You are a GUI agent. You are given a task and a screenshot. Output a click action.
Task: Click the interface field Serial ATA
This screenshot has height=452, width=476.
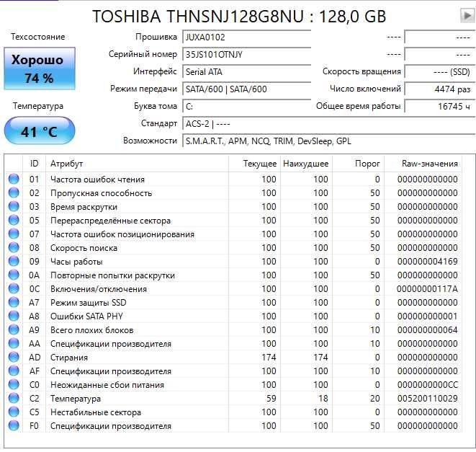tap(247, 72)
